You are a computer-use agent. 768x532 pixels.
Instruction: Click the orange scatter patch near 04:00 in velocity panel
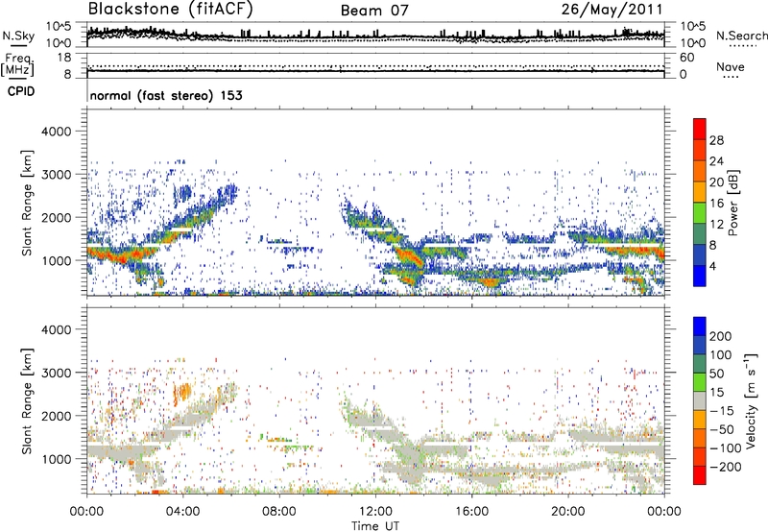pyautogui.click(x=182, y=392)
